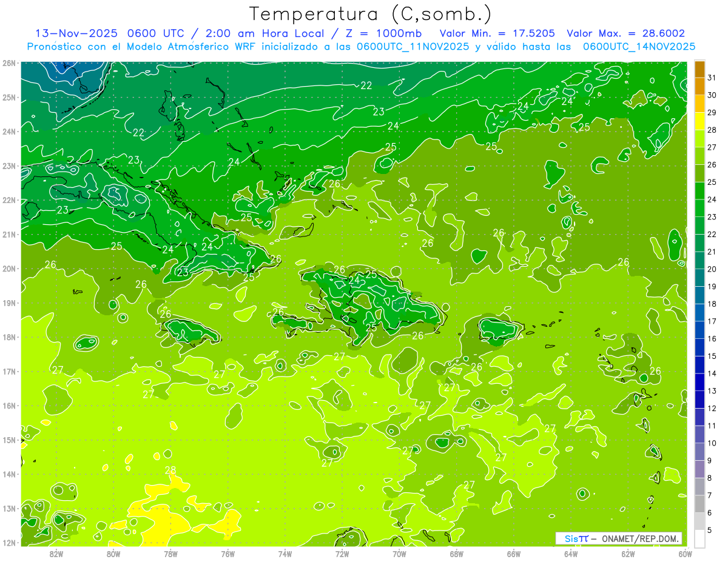Click the 'Valor Min. = 17.5205' text
The width and height of the screenshot is (728, 562).
[497, 33]
